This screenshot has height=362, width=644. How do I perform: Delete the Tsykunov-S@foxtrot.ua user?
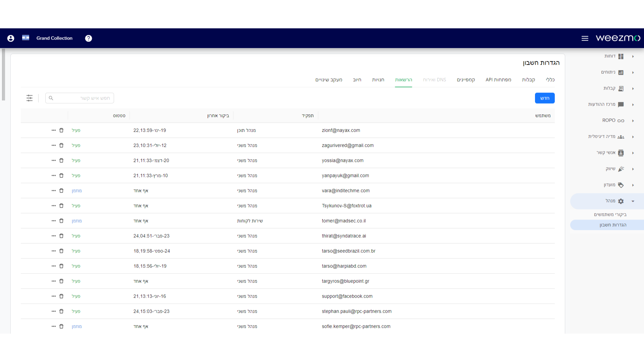pyautogui.click(x=61, y=205)
